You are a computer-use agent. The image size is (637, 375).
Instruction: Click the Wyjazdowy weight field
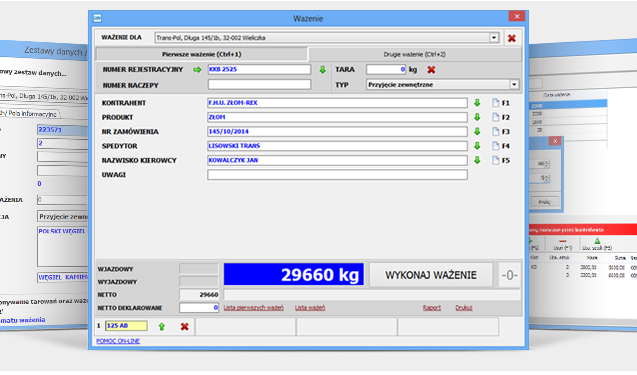point(199,282)
